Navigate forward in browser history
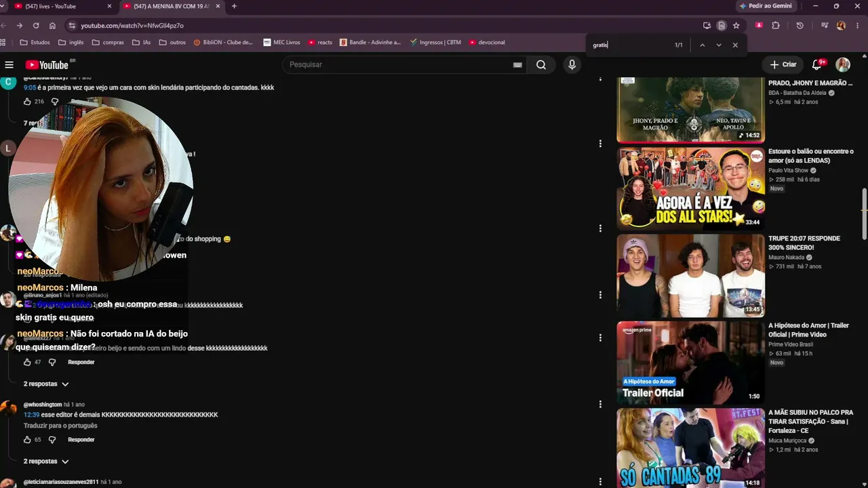The width and height of the screenshot is (868, 488). pyautogui.click(x=19, y=26)
